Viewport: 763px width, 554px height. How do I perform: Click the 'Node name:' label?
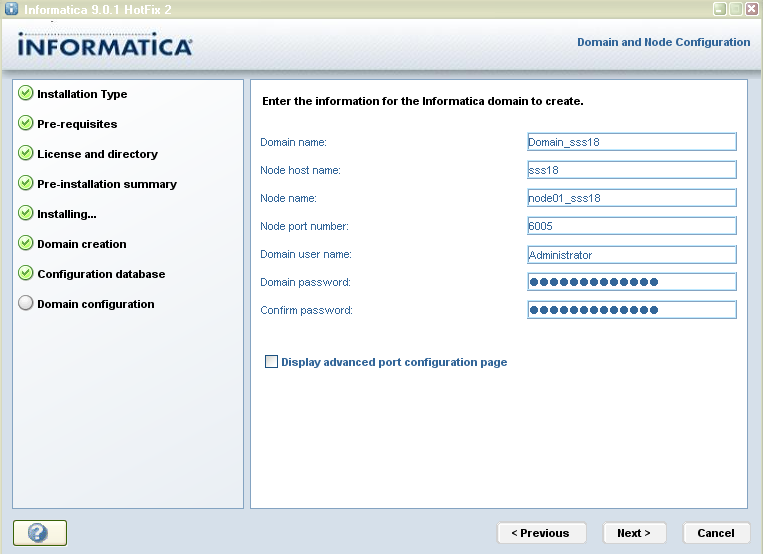(x=288, y=198)
